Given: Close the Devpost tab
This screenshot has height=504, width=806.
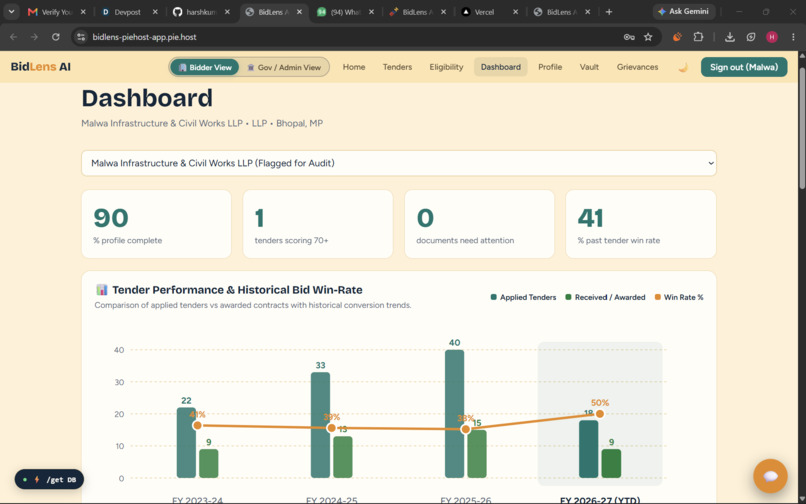Looking at the screenshot, I should (x=155, y=12).
